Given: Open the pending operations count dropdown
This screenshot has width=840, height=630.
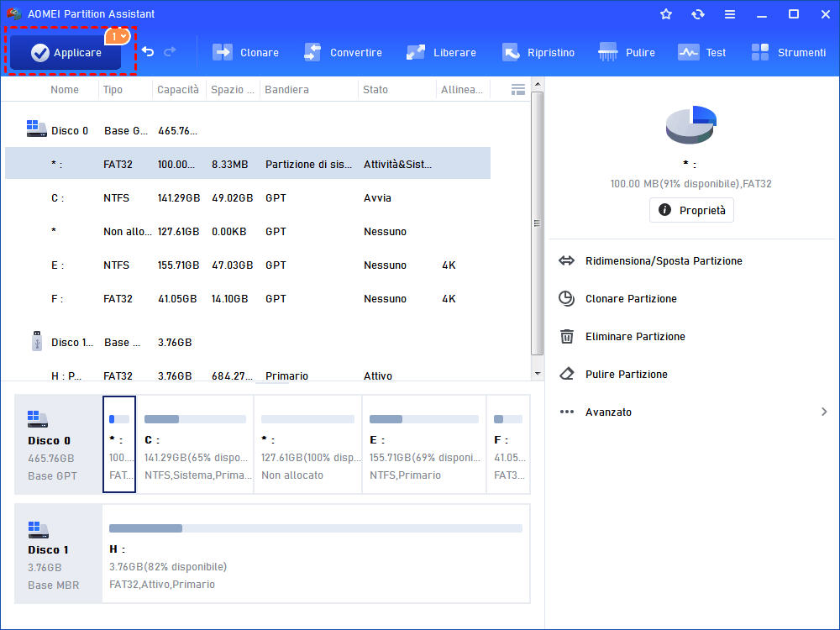Looking at the screenshot, I should click(118, 36).
